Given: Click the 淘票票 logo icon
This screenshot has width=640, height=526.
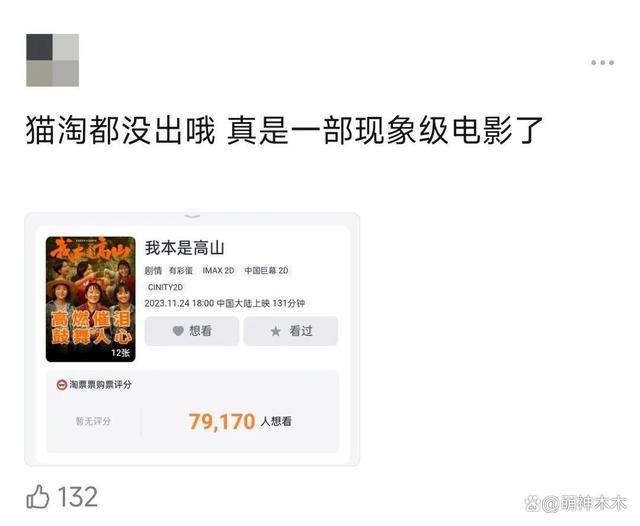Looking at the screenshot, I should [62, 384].
